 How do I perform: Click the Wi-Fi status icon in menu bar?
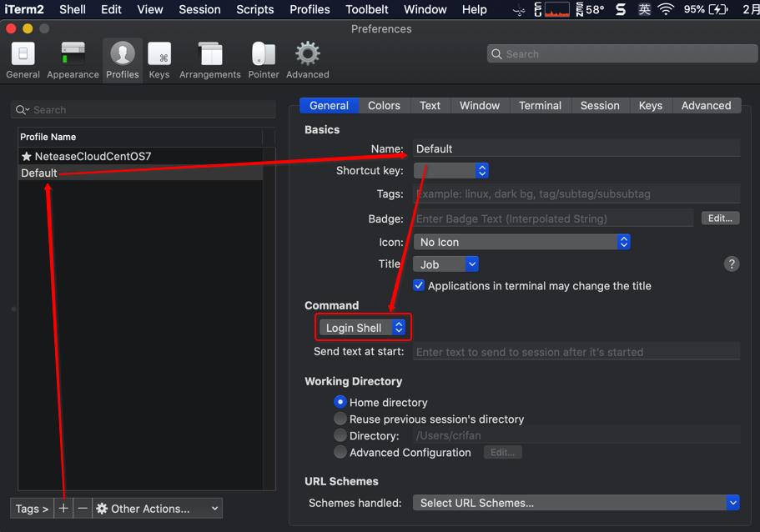point(666,9)
